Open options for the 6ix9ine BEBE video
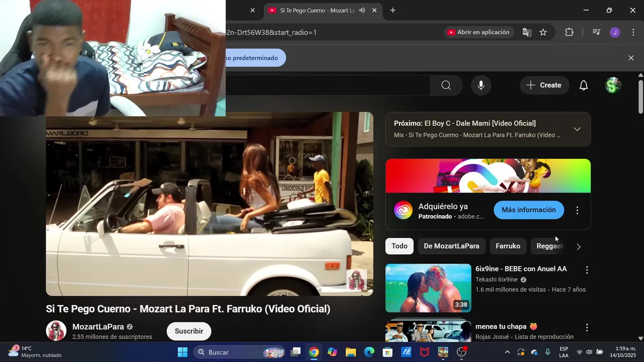Image resolution: width=644 pixels, height=362 pixels. coord(587,270)
